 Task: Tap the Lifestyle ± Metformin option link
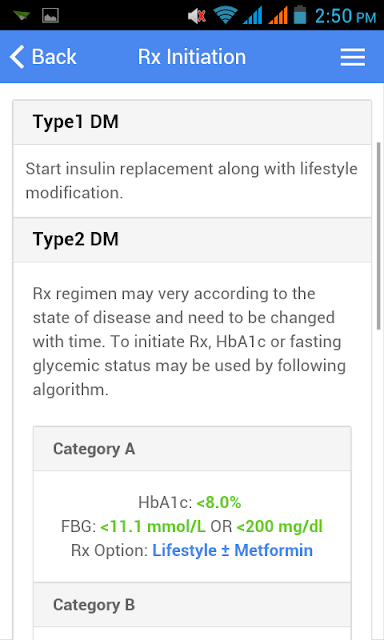(233, 551)
